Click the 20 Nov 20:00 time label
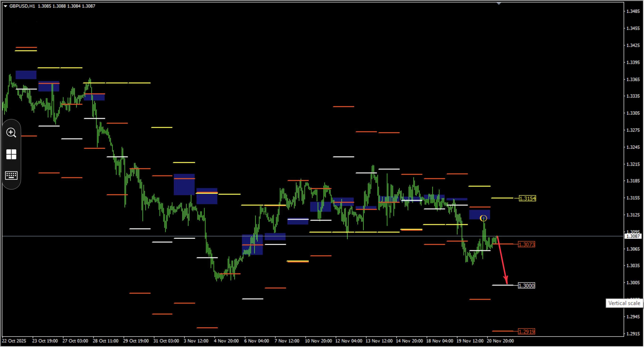Image resolution: width=644 pixels, height=347 pixels. [500, 341]
